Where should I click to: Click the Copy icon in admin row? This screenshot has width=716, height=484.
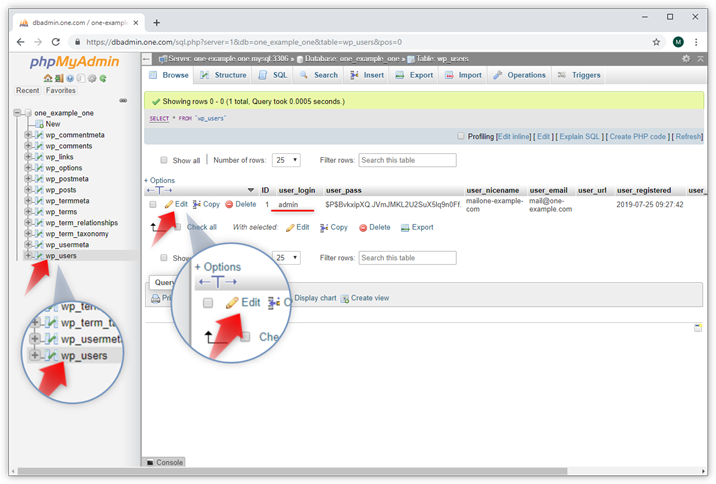click(x=197, y=204)
